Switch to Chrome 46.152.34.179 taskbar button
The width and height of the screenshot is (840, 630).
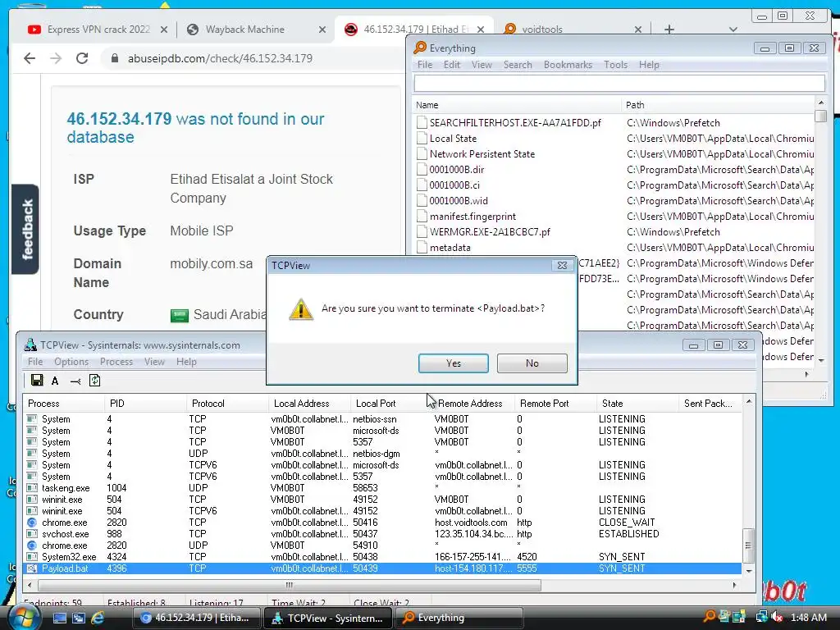point(196,618)
